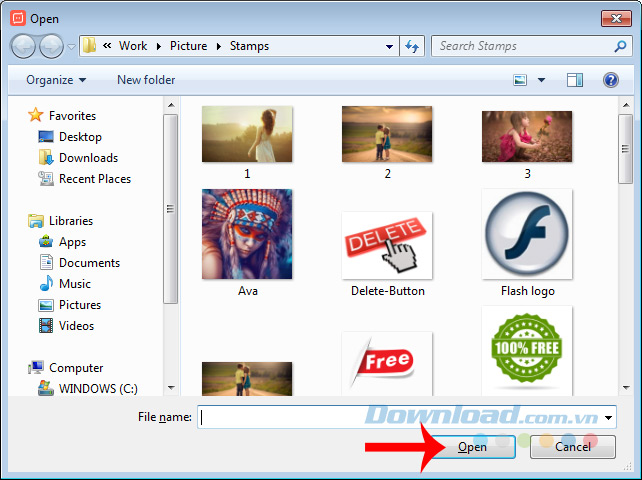Click New folder button
642x480 pixels.
click(146, 80)
